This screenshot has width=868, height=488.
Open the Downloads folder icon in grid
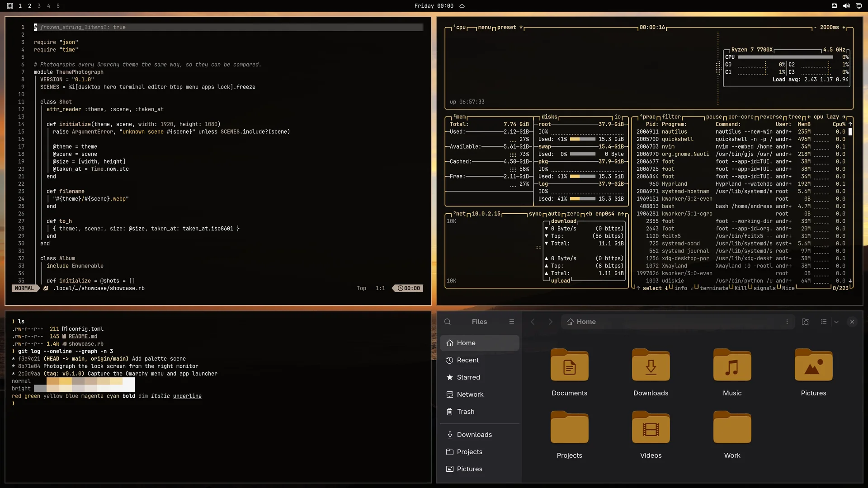pos(651,373)
